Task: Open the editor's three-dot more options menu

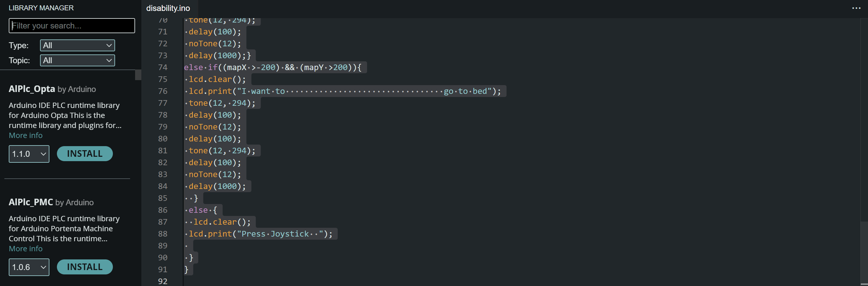Action: tap(856, 8)
